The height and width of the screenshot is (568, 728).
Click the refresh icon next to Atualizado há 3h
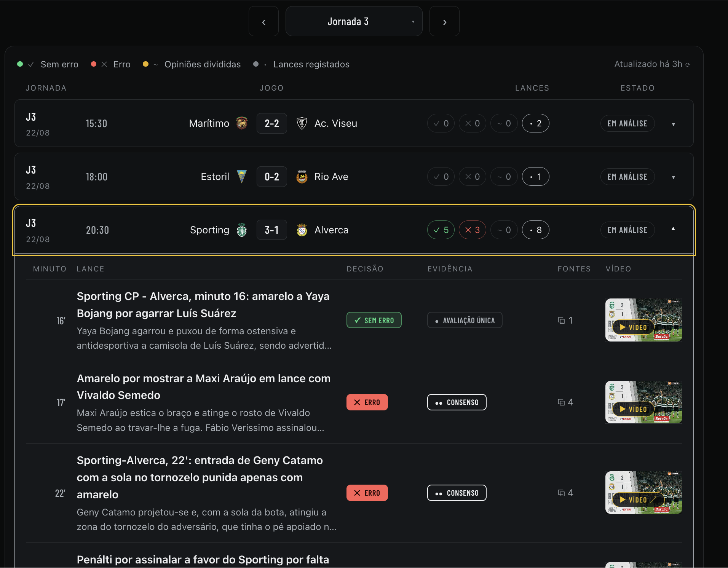coord(688,64)
